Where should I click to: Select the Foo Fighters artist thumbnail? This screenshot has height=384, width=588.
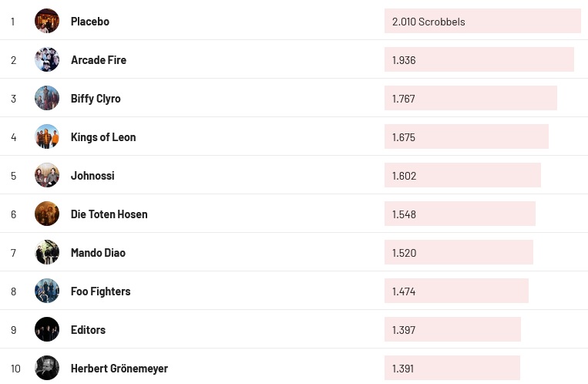click(47, 291)
